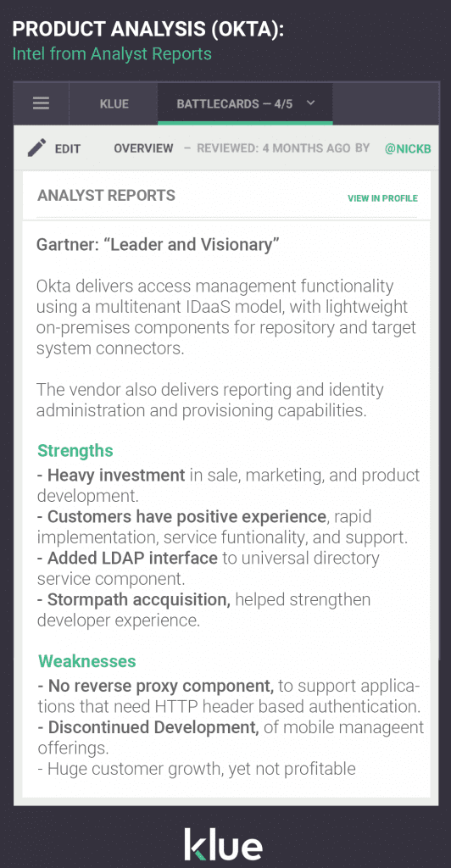The image size is (451, 868).
Task: Click the Stormpath accquisition bullet text
Action: click(203, 609)
